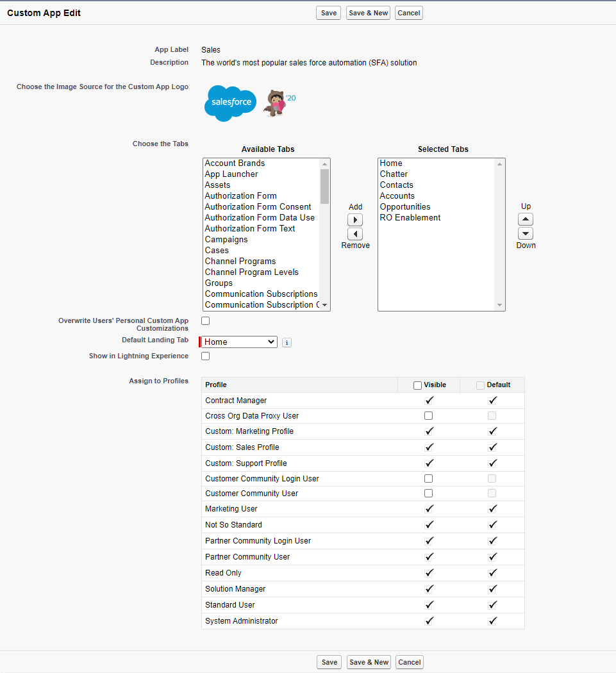
Task: Select Home in Selected Tabs
Action: (x=436, y=163)
